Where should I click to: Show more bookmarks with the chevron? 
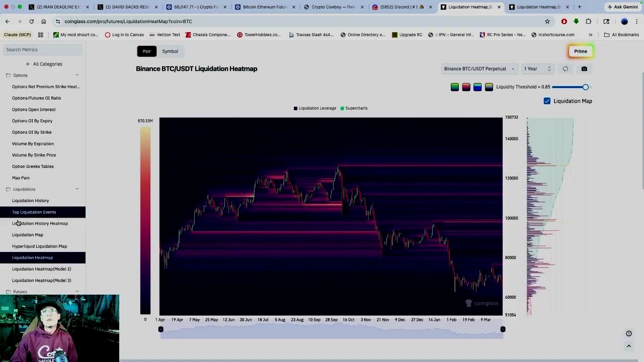coord(590,35)
